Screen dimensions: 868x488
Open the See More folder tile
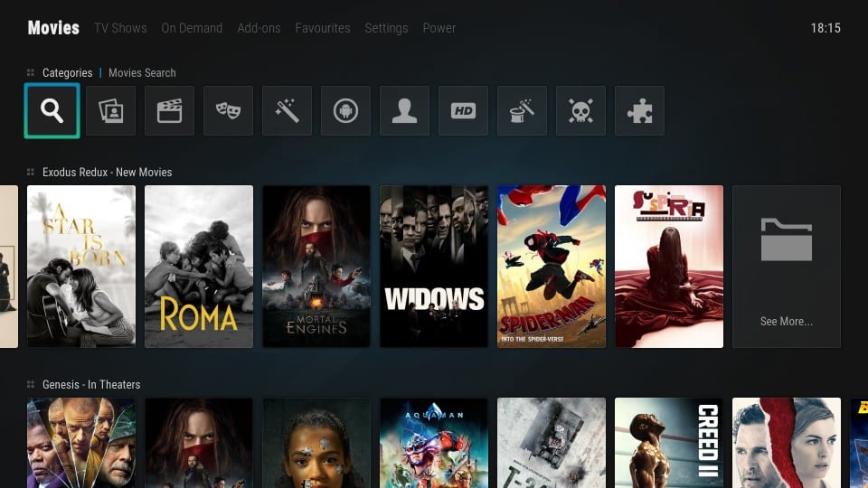point(786,267)
